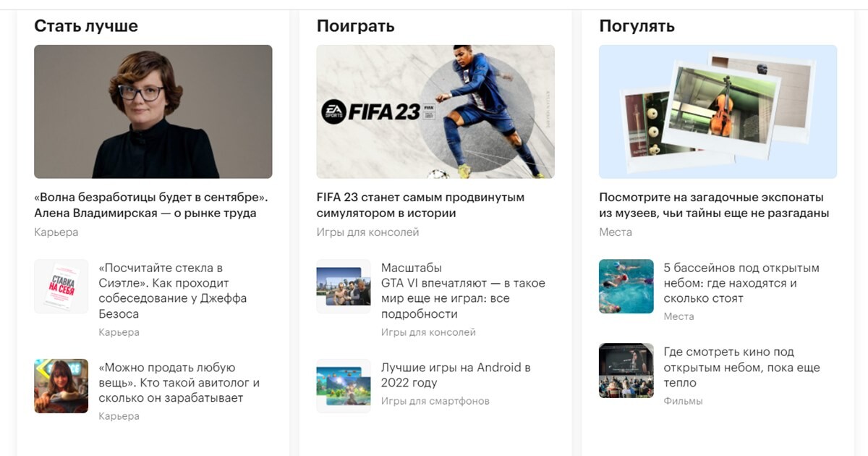Open the 'Посчитайте стекла в Сиэтле' article
This screenshot has width=868, height=456.
point(173,291)
